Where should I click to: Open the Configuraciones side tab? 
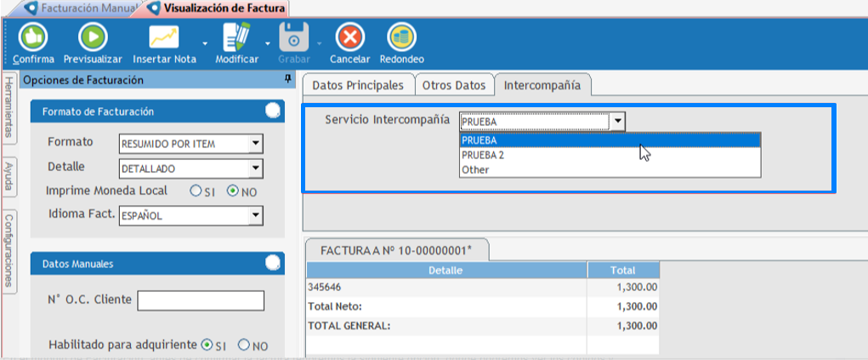tap(9, 251)
